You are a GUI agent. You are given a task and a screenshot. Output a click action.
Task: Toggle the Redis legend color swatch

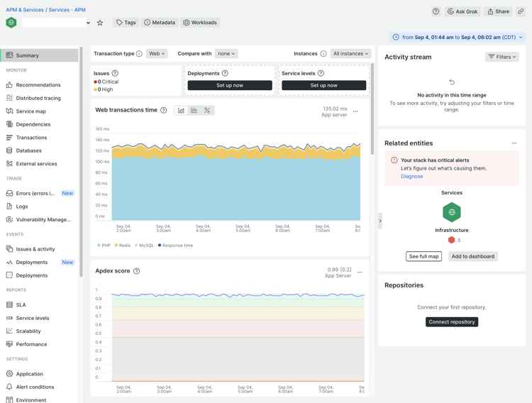pyautogui.click(x=116, y=245)
